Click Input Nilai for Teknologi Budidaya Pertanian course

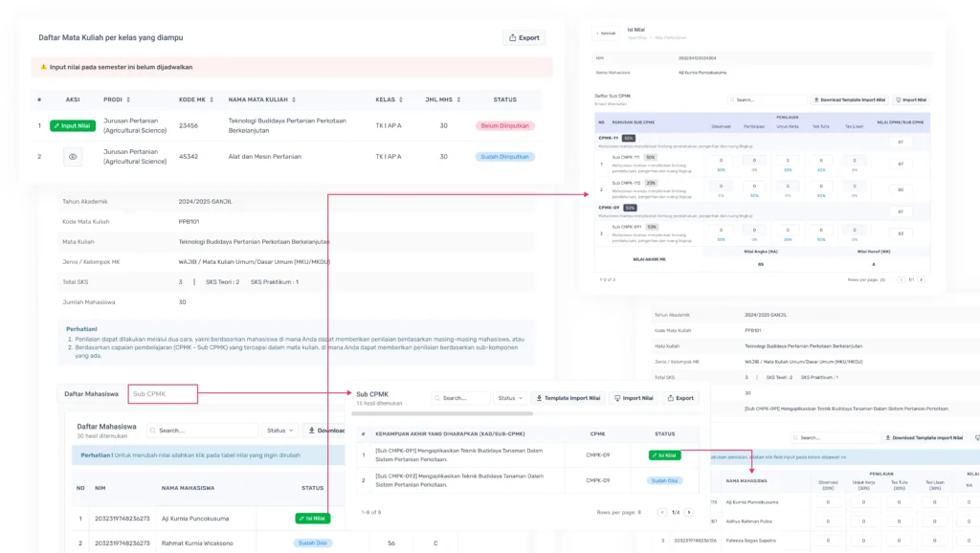[x=73, y=125]
